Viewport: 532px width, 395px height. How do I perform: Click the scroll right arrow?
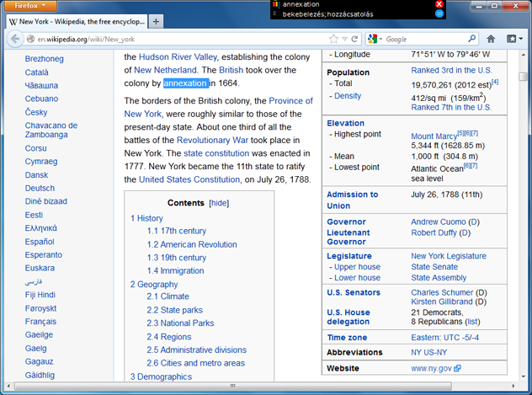point(513,386)
